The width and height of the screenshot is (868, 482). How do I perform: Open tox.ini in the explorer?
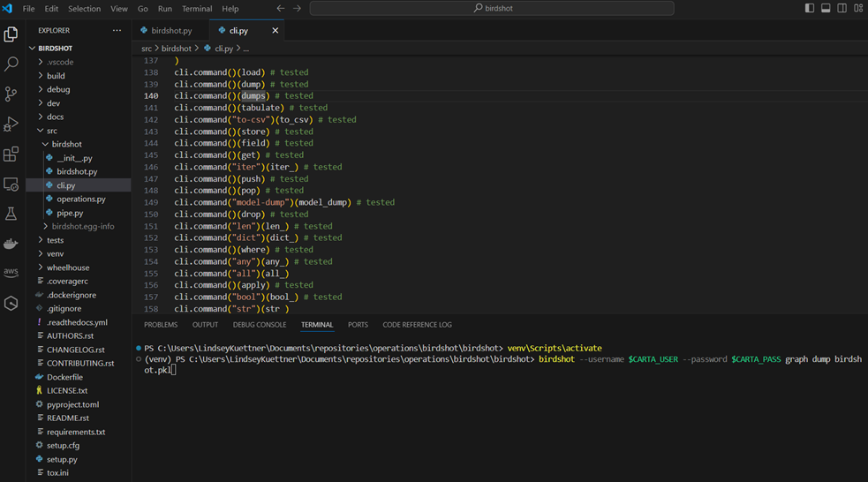coord(79,472)
